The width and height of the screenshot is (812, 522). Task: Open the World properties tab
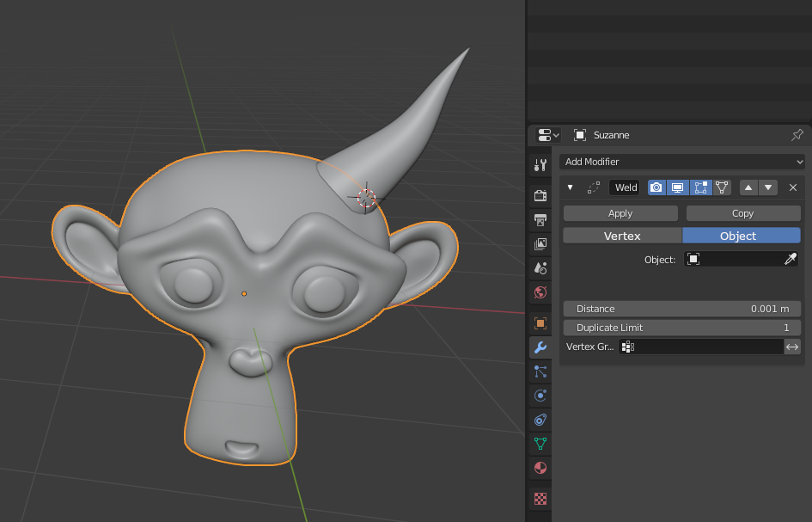[540, 292]
